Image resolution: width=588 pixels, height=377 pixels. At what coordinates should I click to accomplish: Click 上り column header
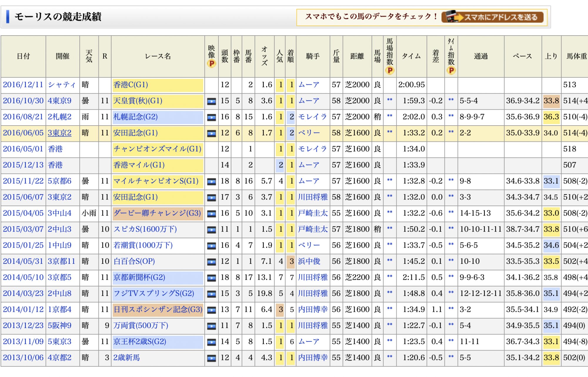click(x=551, y=56)
